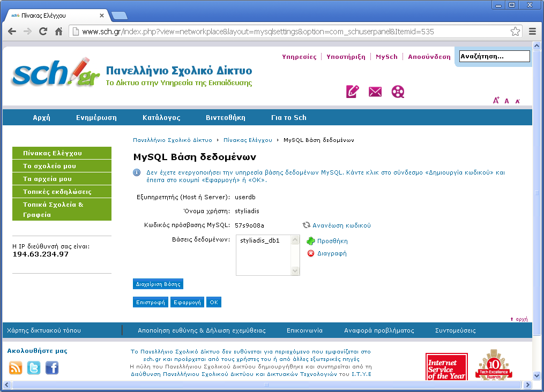Close the Πίνακας Ελέγχου browser tab
This screenshot has width=544, height=392.
click(102, 16)
